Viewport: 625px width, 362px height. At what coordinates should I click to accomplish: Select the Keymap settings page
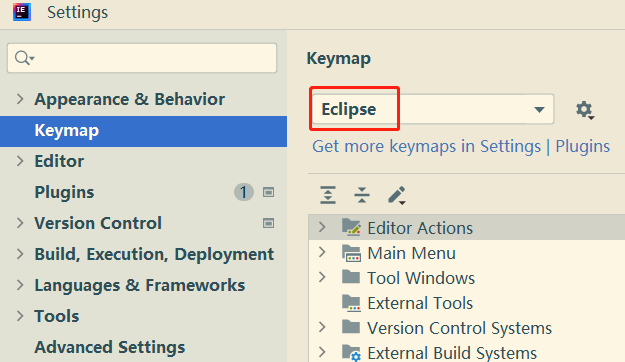(143, 131)
